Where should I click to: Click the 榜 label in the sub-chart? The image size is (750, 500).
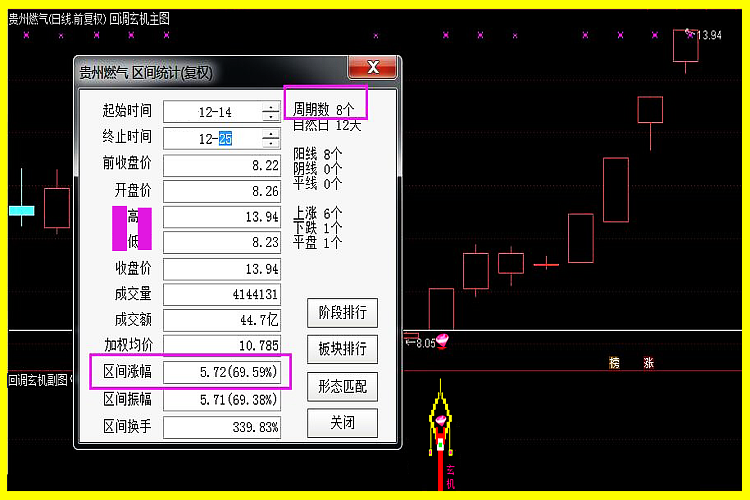(x=615, y=363)
